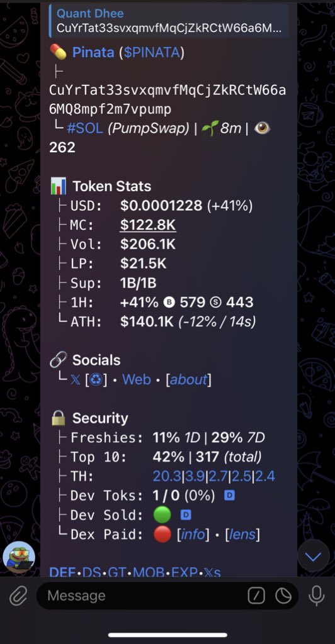The image size is (335, 644).
Task: Tap the scroll-to-bottom chevron button
Action: tap(313, 557)
